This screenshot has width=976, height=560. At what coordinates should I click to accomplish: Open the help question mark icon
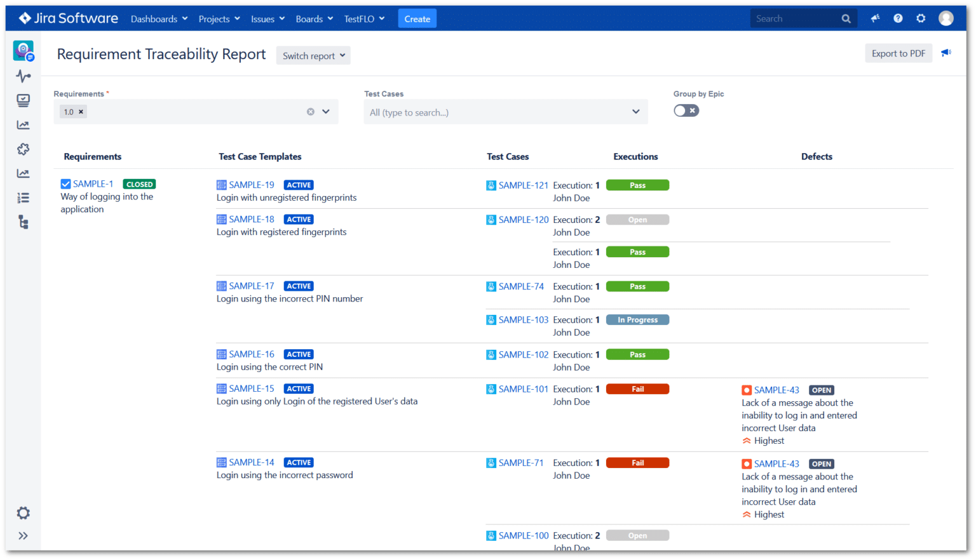click(x=898, y=18)
